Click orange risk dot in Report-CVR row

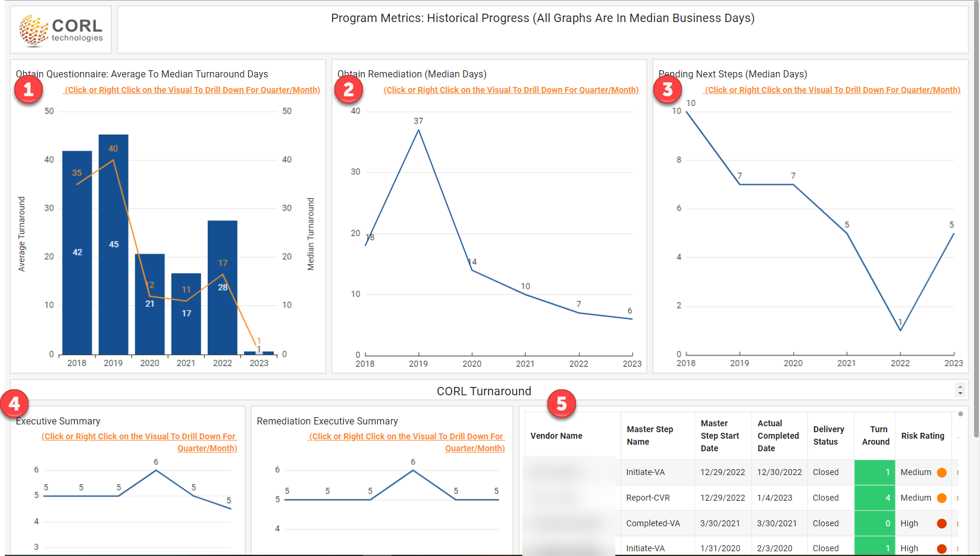click(x=942, y=498)
